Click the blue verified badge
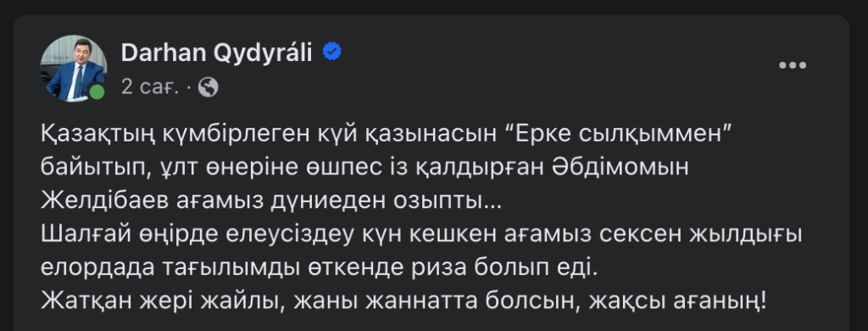This screenshot has width=868, height=331. (x=331, y=52)
